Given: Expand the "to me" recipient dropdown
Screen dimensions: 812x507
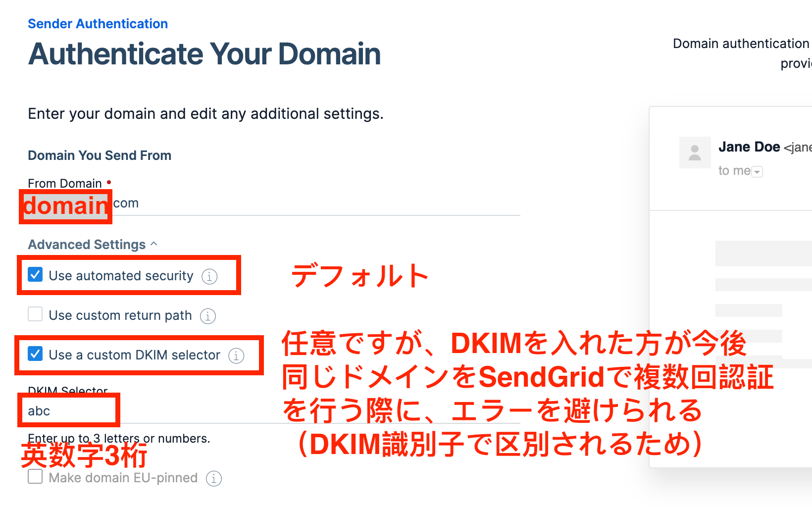Looking at the screenshot, I should pos(757,172).
